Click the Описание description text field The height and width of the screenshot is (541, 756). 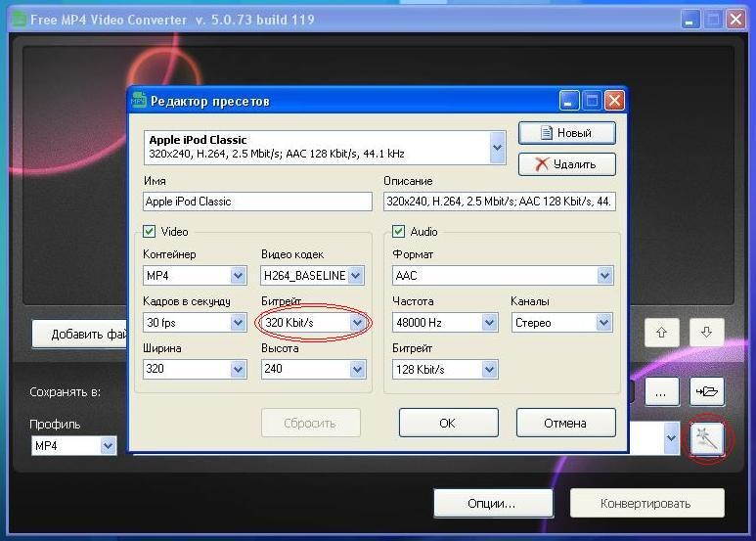pyautogui.click(x=500, y=202)
